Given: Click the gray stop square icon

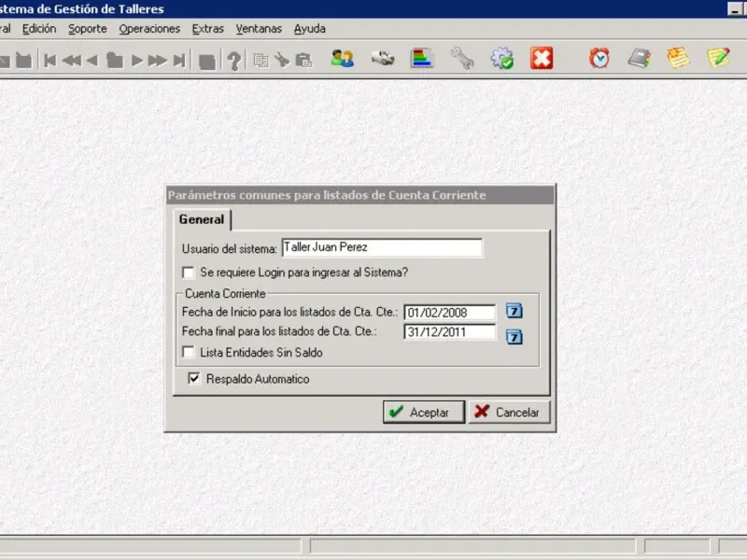Looking at the screenshot, I should pyautogui.click(x=206, y=62).
